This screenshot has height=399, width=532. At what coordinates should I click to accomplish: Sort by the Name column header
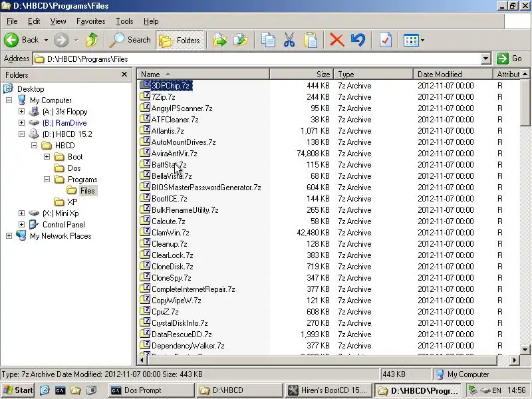pyautogui.click(x=203, y=74)
